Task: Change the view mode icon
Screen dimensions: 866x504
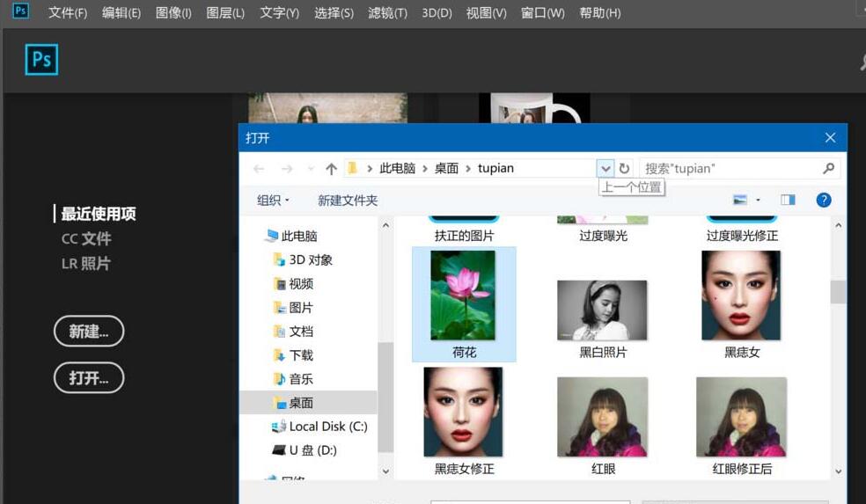Action: [739, 200]
